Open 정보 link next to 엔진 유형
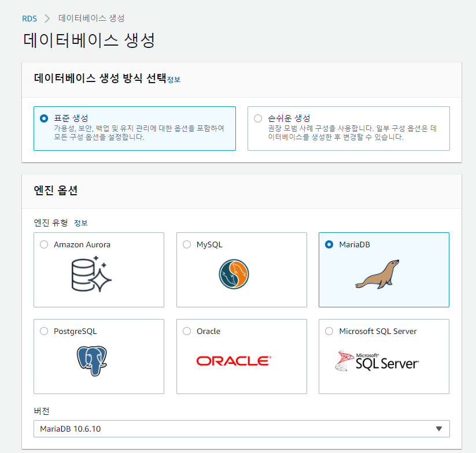This screenshot has width=476, height=453. [81, 223]
